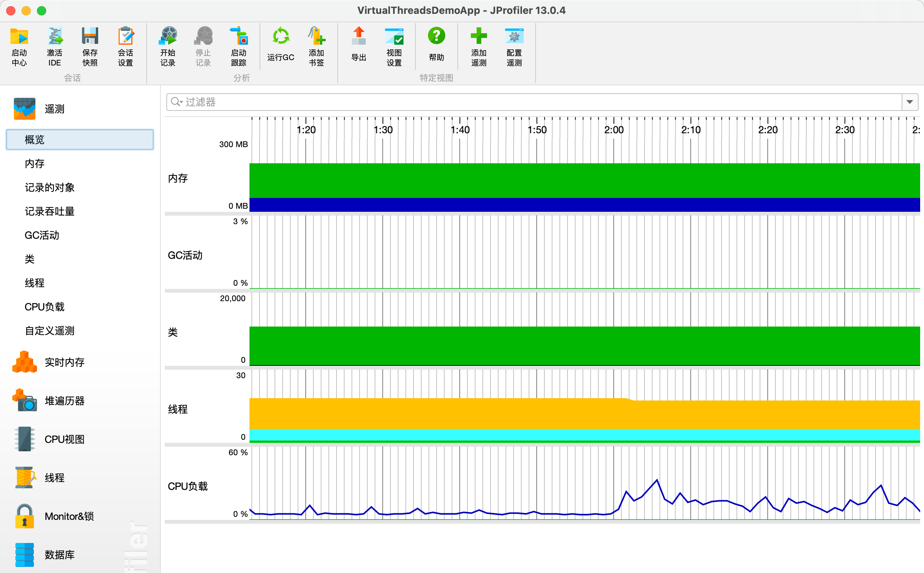Click the CPU load peak in the graph
Viewport: 924px width, 573px height.
[x=657, y=480]
